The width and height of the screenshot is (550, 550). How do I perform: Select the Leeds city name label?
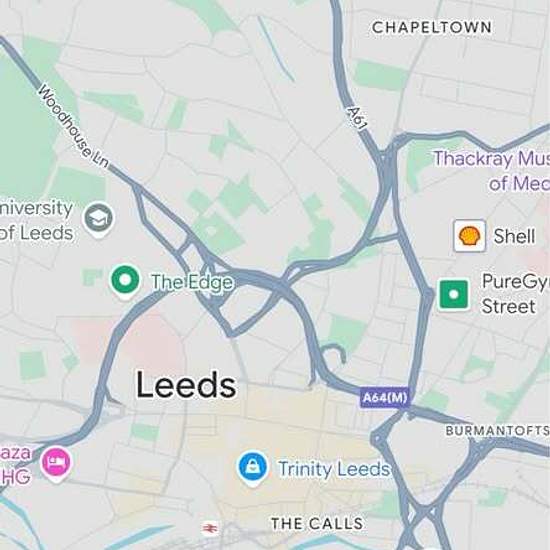tap(186, 385)
